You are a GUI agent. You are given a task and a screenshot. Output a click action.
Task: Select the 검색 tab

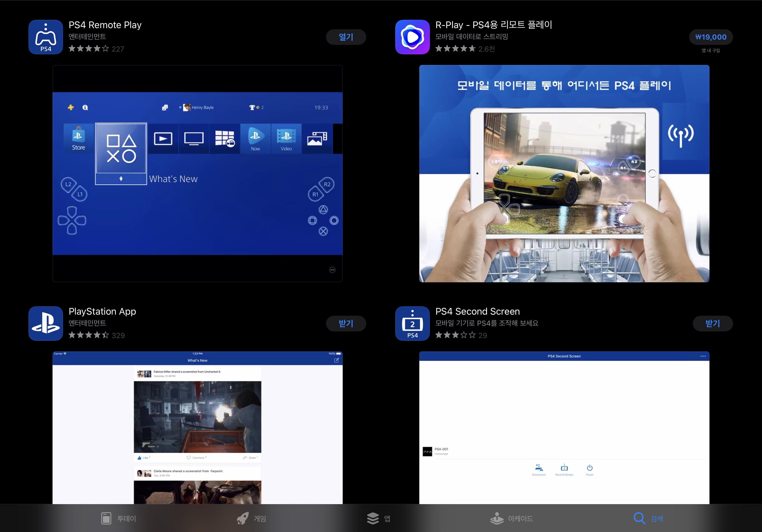coord(648,518)
